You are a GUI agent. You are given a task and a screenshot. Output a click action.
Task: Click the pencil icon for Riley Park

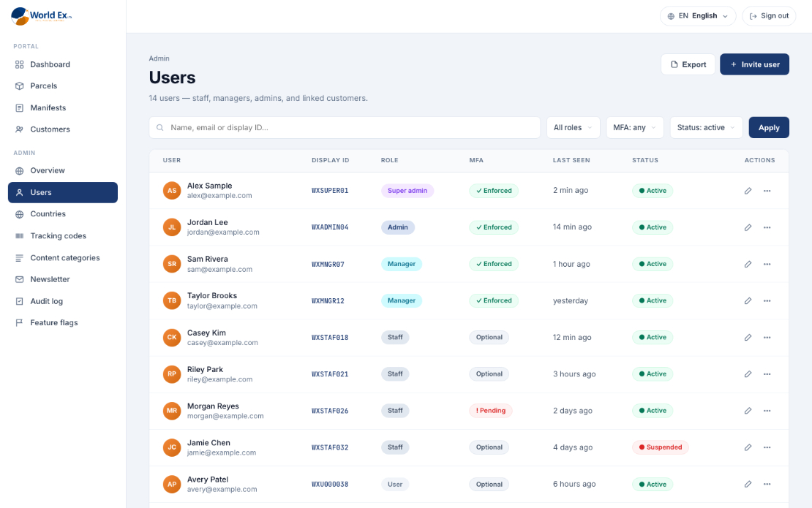tap(748, 374)
